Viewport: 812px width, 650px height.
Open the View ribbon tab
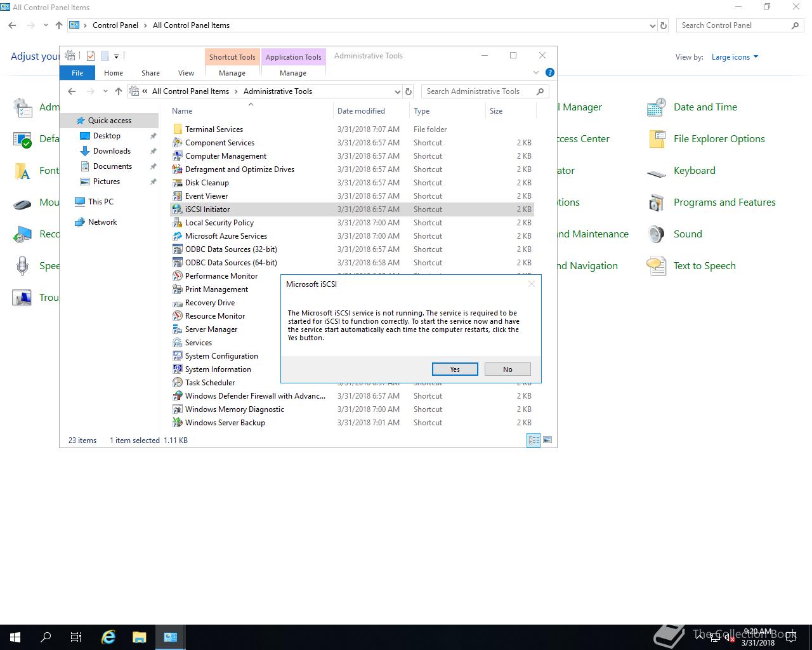click(186, 73)
